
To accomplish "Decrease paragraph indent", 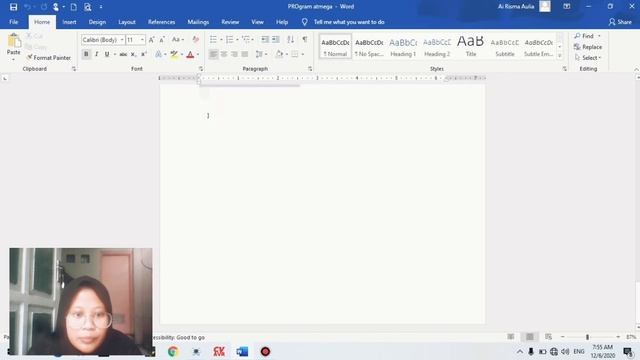I will (265, 40).
